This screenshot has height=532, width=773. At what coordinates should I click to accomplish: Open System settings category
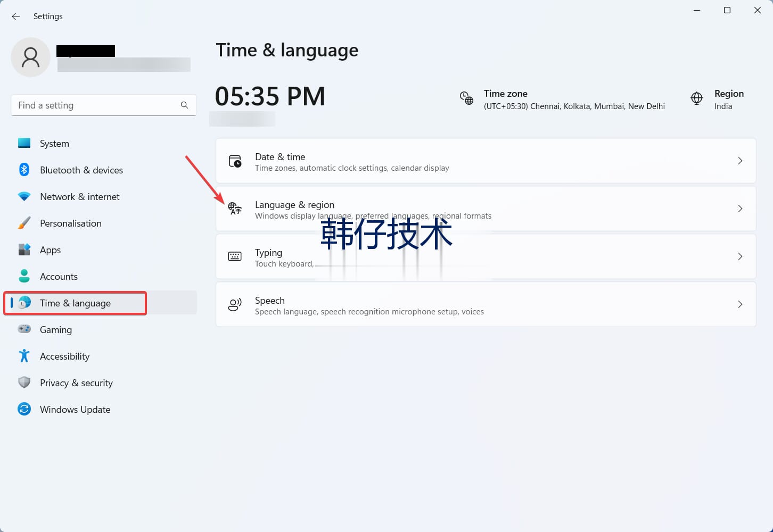point(104,143)
